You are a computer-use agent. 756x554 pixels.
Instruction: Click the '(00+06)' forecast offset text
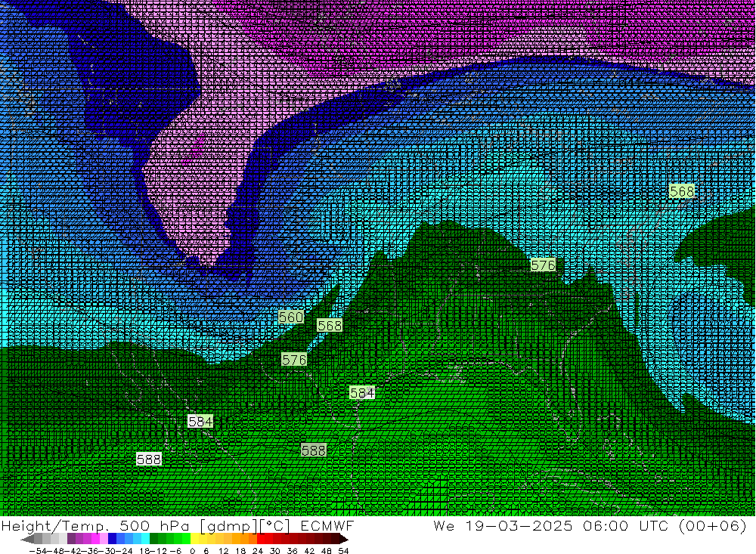713,525
